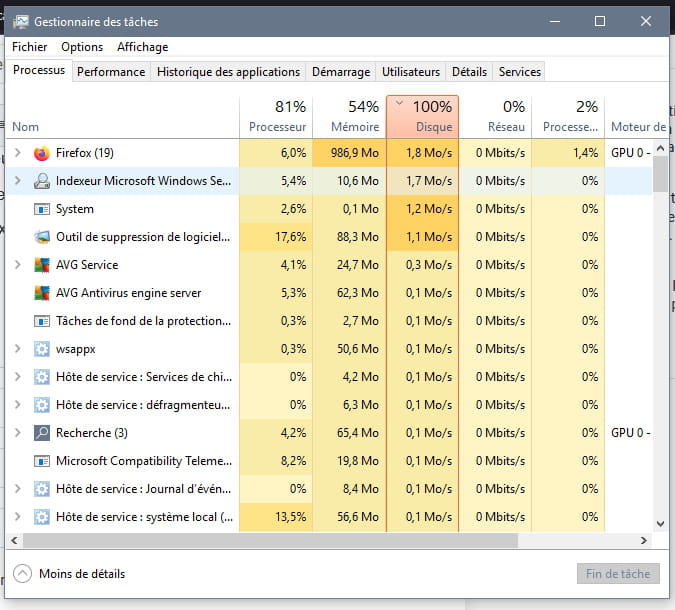Sort by Réseau column header
Viewport: 675px width, 610px height.
pyautogui.click(x=495, y=117)
